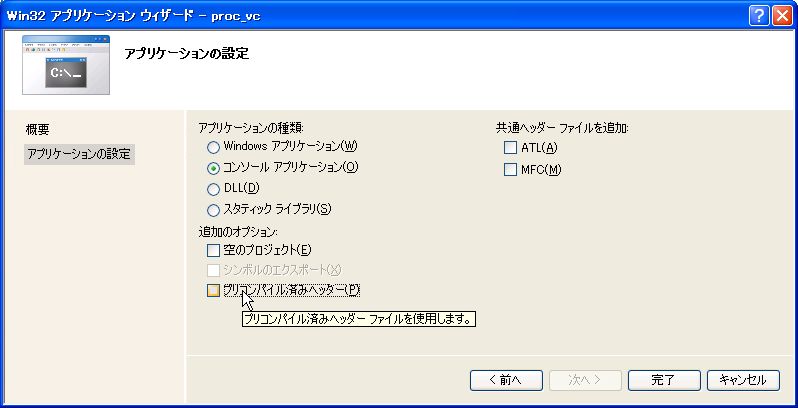Select the Windows アプリケーション radio button
This screenshot has width=798, height=408.
(x=213, y=147)
